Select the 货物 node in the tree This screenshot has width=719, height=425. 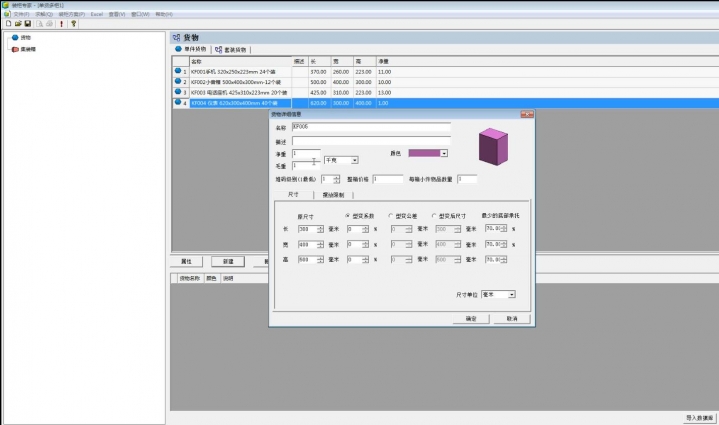click(24, 38)
